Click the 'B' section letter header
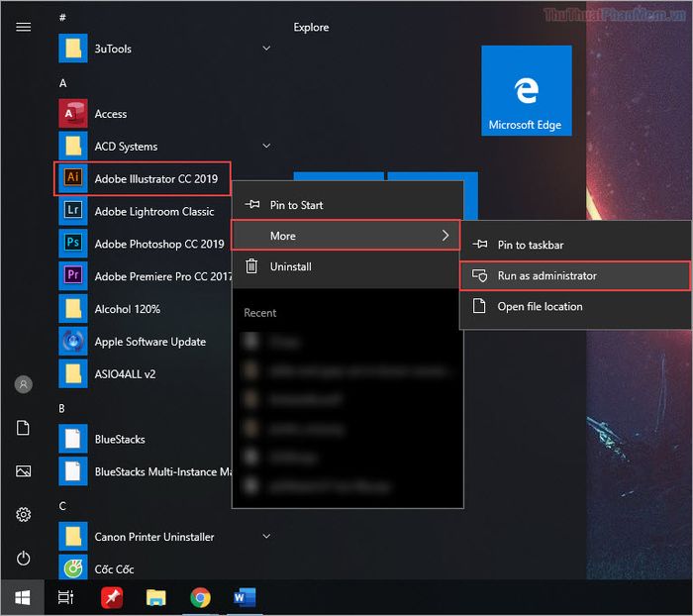The width and height of the screenshot is (693, 616). pos(61,408)
